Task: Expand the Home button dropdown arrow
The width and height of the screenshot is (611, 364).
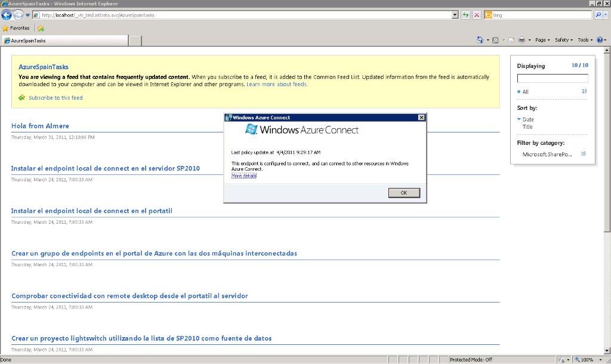Action: tap(488, 40)
